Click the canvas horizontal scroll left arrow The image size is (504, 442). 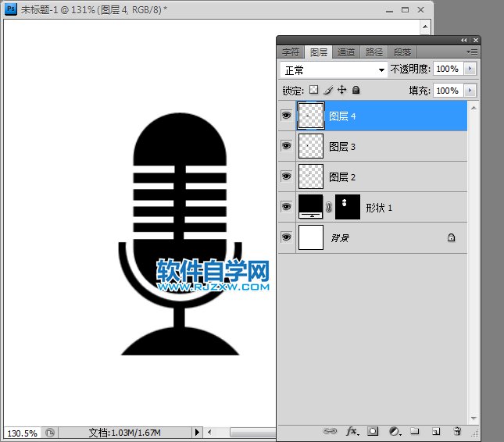pos(209,433)
